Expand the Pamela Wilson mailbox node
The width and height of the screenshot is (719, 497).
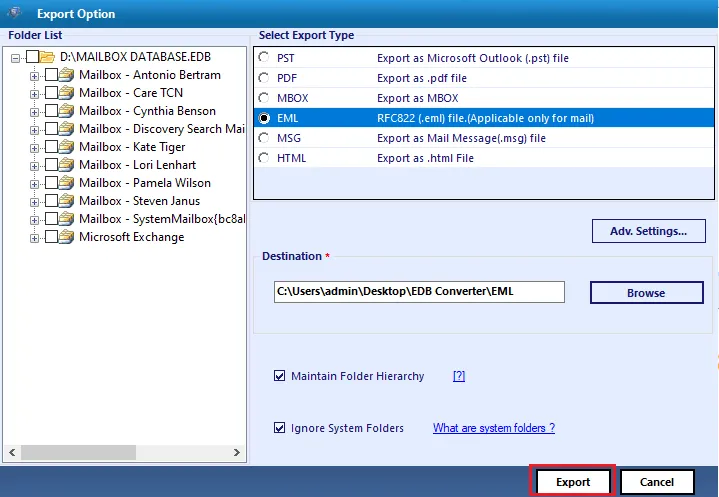34,184
